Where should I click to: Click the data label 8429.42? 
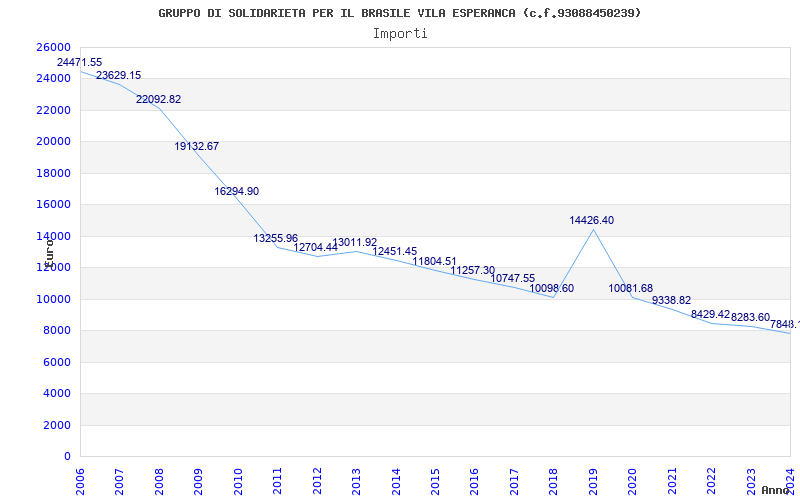(710, 314)
